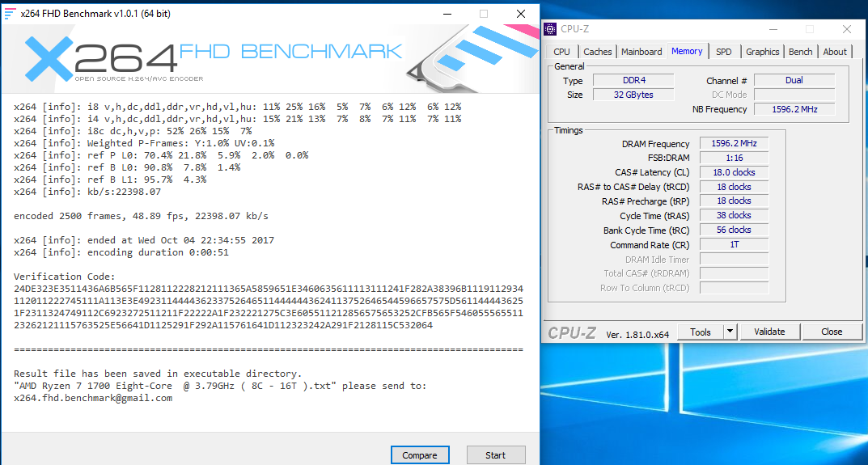The height and width of the screenshot is (465, 868).
Task: Open the Mainboard tab
Action: 641,52
